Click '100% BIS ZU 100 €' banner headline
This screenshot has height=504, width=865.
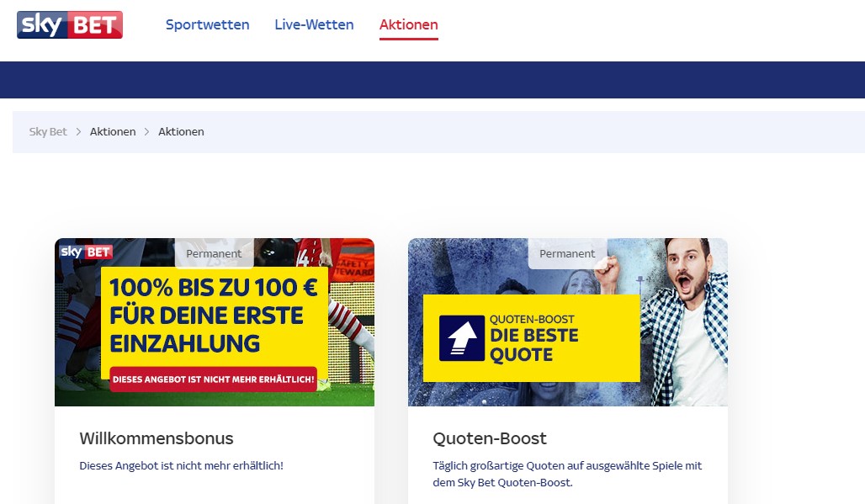[x=214, y=288]
